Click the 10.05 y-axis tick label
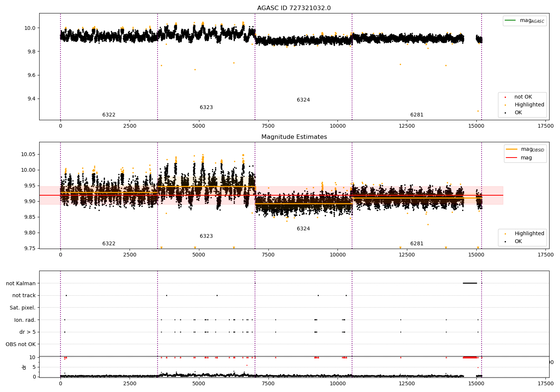Viewport: 560px width, 392px height. coord(29,155)
